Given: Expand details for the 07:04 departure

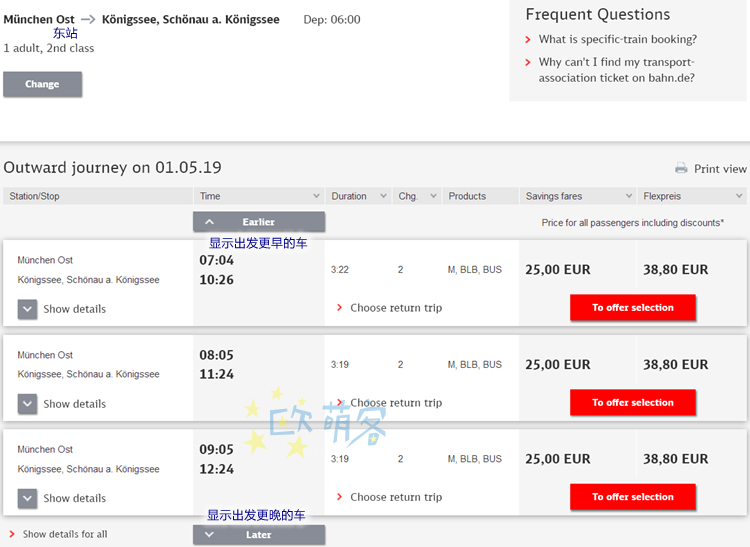Looking at the screenshot, I should coord(28,309).
